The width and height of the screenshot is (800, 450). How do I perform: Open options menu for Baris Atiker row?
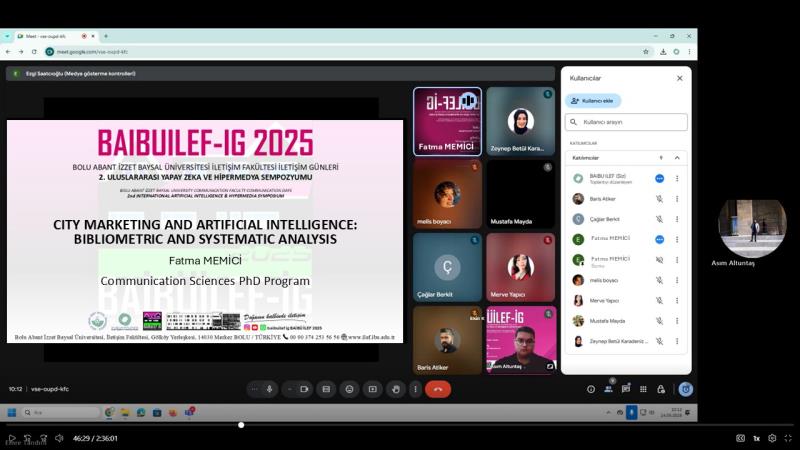click(x=677, y=199)
